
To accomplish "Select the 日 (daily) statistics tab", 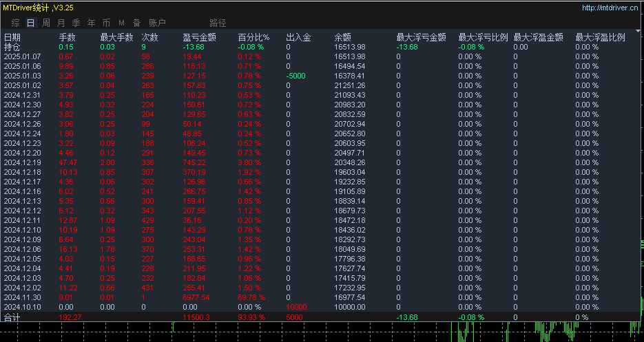I will (30, 23).
